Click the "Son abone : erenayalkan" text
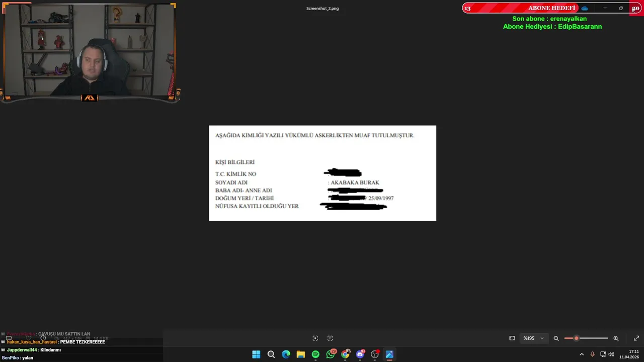644x362 pixels. pos(549,19)
